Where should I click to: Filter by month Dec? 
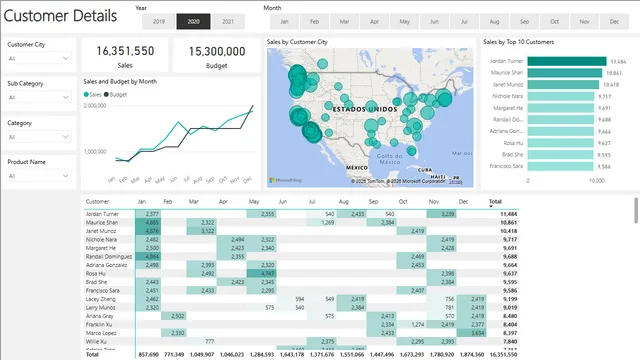pyautogui.click(x=614, y=22)
